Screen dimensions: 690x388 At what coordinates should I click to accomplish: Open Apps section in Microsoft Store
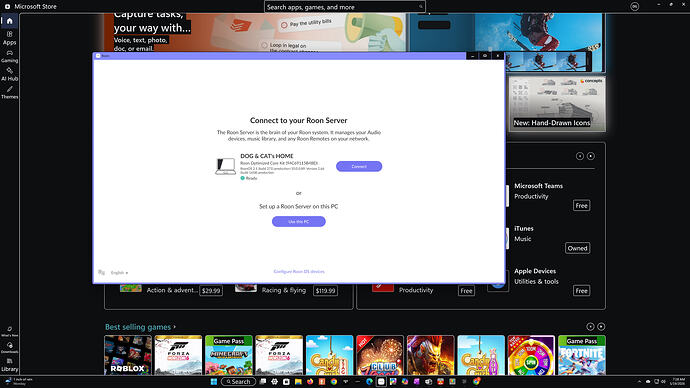[9, 38]
